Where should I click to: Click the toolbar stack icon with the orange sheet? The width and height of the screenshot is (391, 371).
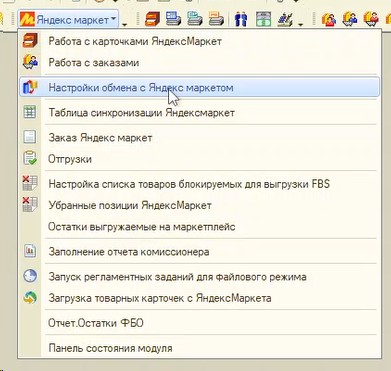click(216, 19)
